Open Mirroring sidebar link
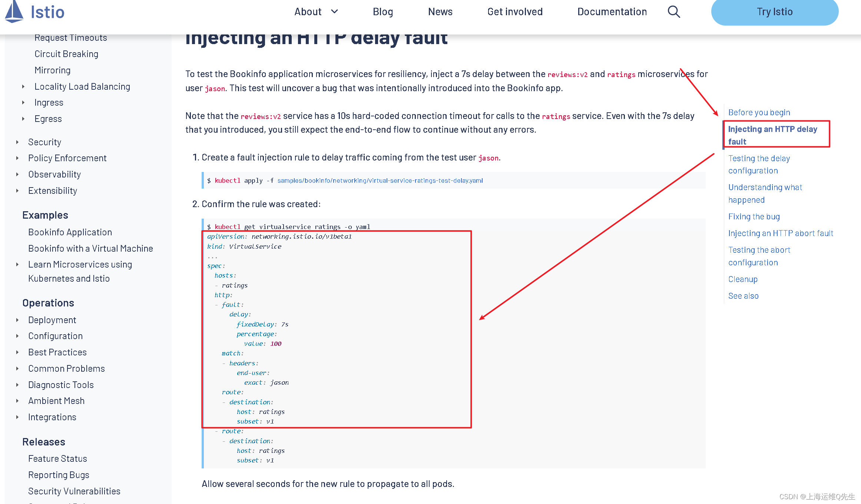The image size is (861, 504). coord(52,70)
